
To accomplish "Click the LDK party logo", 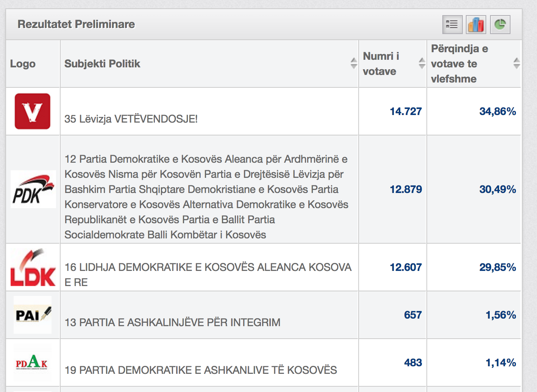I will pos(33,267).
